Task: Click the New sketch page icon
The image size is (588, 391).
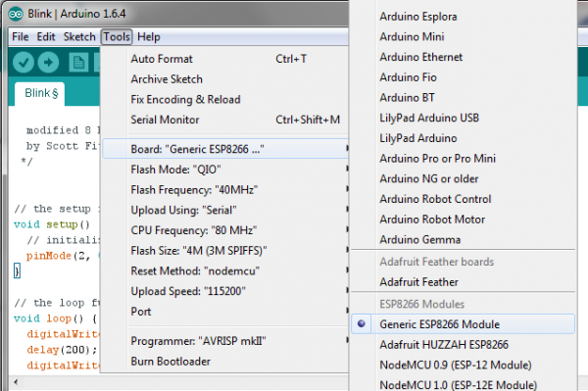Action: pyautogui.click(x=78, y=63)
